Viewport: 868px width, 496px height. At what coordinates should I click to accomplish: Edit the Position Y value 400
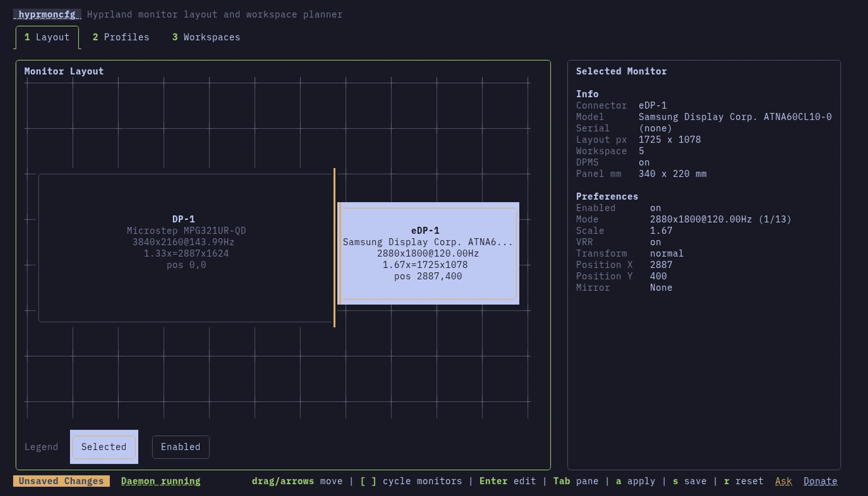[658, 277]
